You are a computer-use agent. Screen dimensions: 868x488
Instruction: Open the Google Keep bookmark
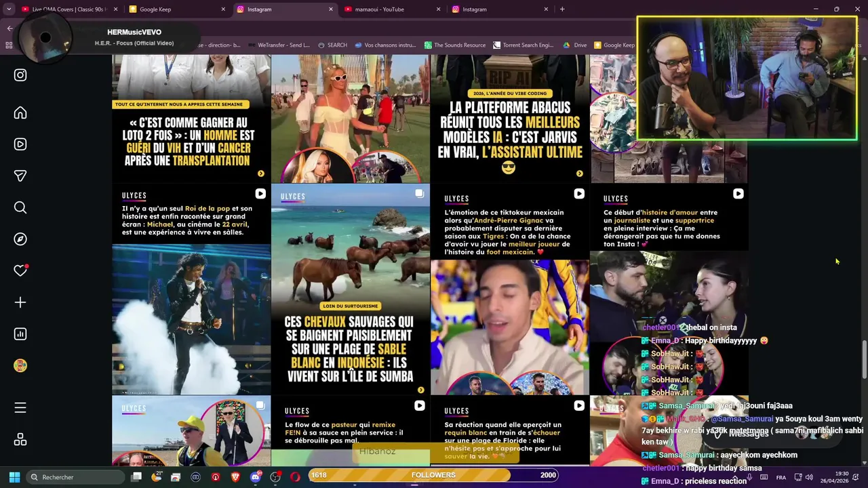point(614,45)
